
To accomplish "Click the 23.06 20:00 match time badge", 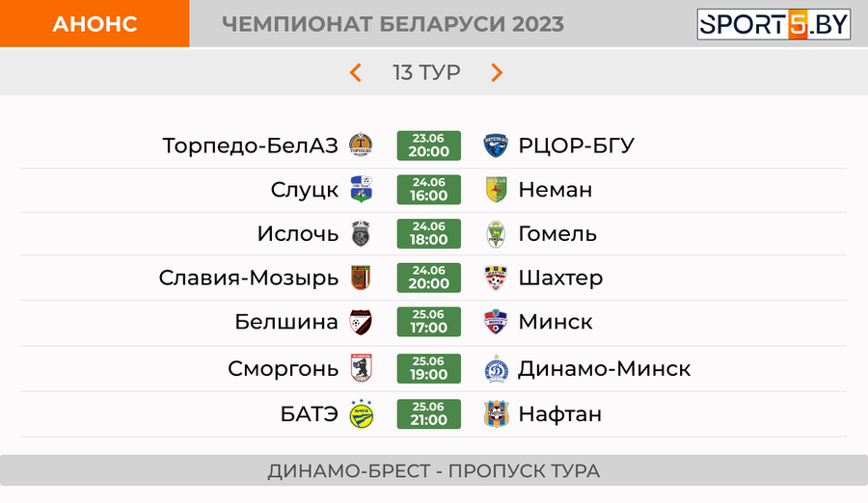I will click(428, 146).
